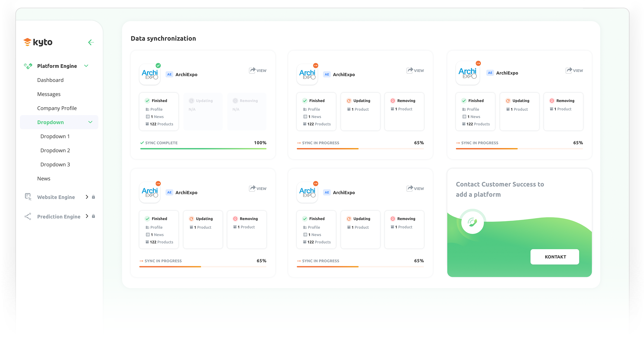Click Profile in the sync complete card
Image resolution: width=644 pixels, height=362 pixels.
coord(154,109)
